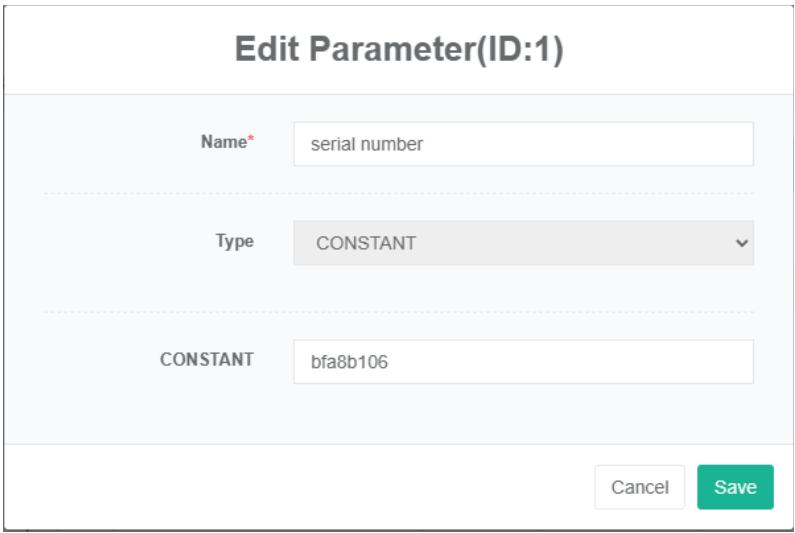Click the chevron arrow of Type select
The width and height of the screenshot is (795, 533).
[x=741, y=243]
